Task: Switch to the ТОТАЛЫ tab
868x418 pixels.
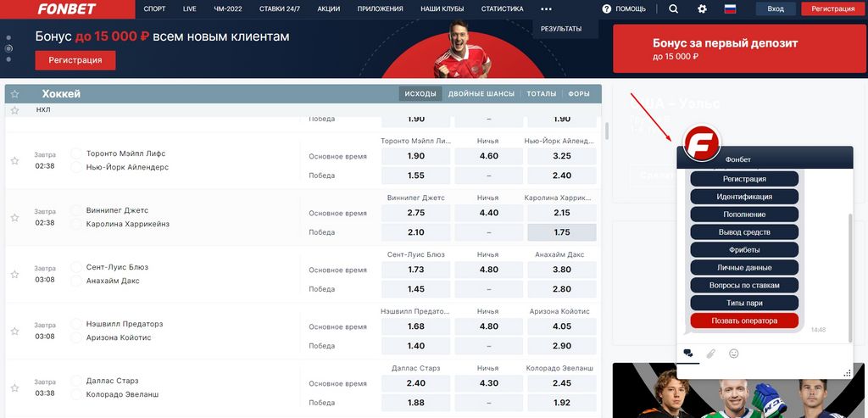Action: point(542,94)
